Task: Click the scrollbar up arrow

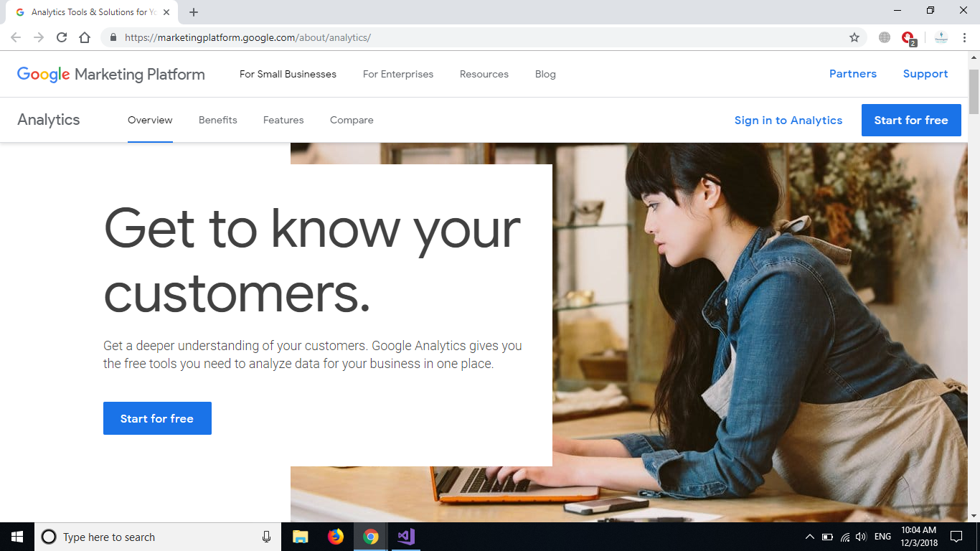Action: click(x=974, y=57)
